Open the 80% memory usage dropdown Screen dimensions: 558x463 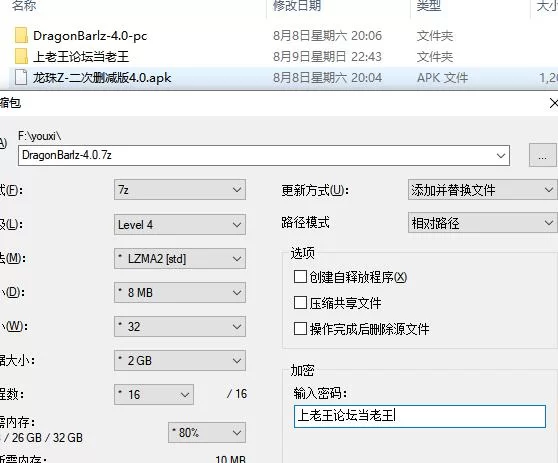coord(207,433)
